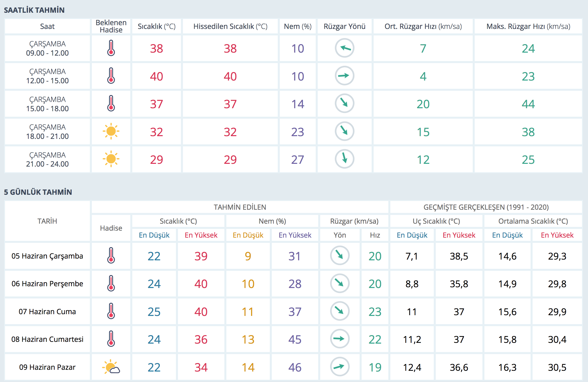
Task: Click the thermometer icon for 09.00 - 12.00
Action: pyautogui.click(x=111, y=48)
